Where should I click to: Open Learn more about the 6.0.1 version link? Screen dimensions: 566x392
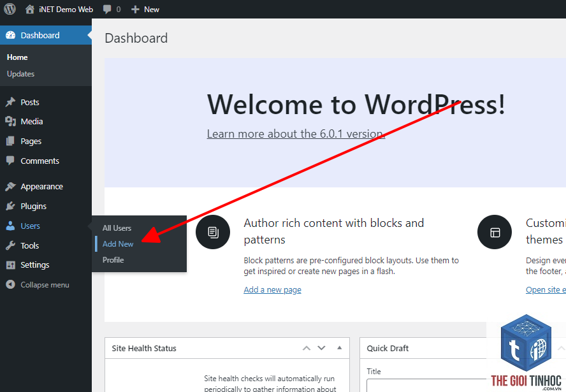[x=296, y=134]
